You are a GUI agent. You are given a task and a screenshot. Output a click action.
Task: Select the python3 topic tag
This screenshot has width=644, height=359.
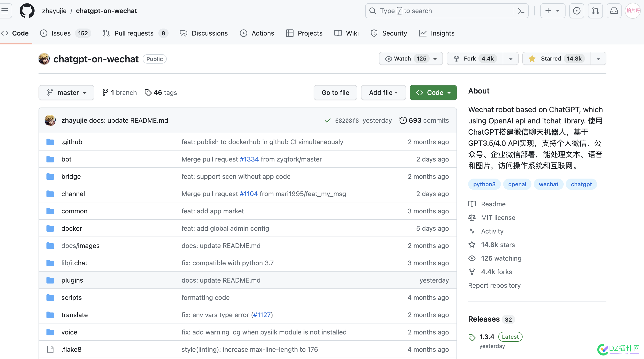(x=484, y=184)
